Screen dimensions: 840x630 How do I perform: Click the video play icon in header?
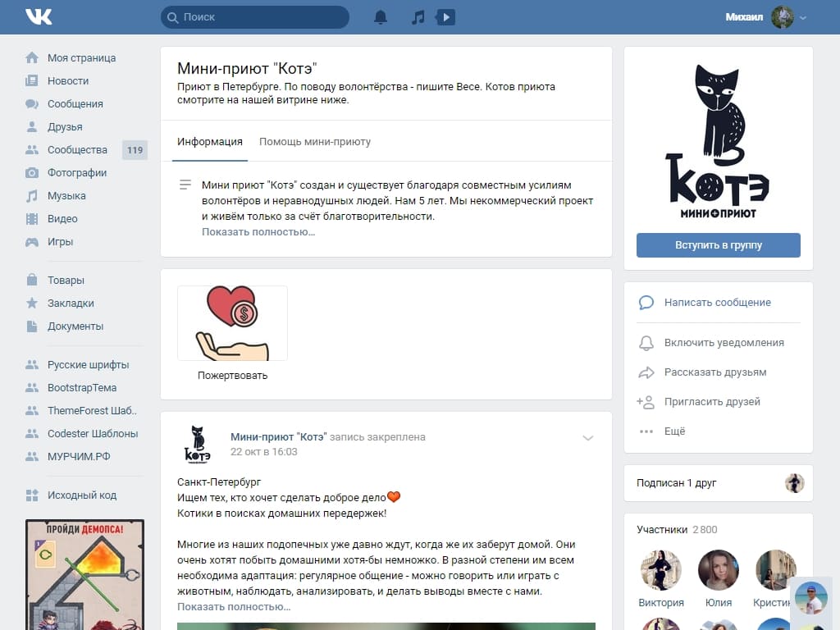(445, 17)
